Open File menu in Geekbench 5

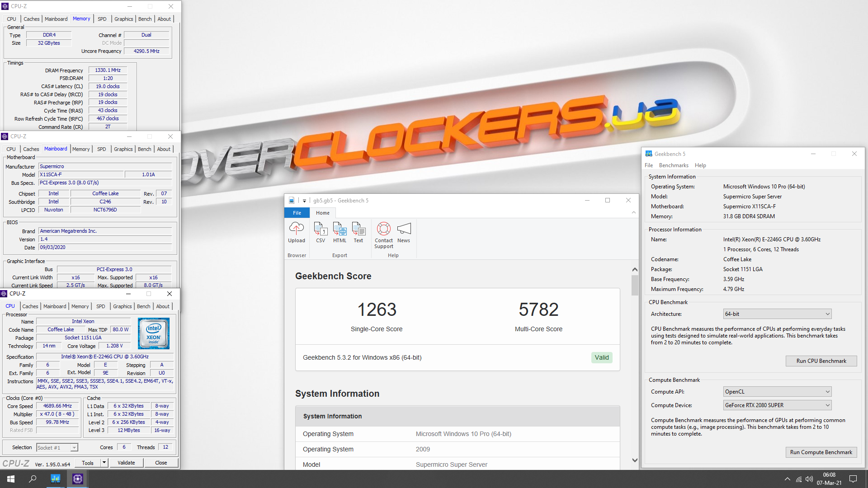(649, 165)
